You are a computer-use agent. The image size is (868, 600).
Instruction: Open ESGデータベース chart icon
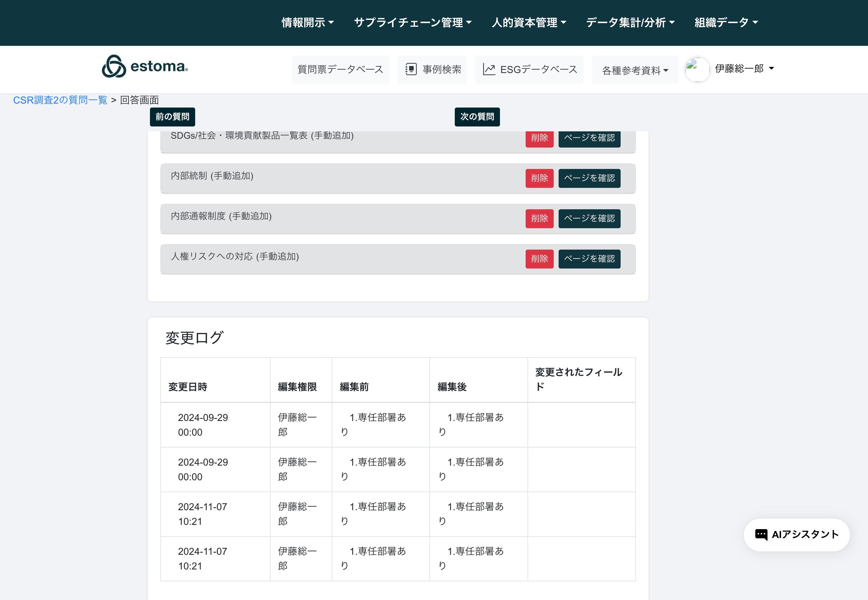(x=488, y=69)
